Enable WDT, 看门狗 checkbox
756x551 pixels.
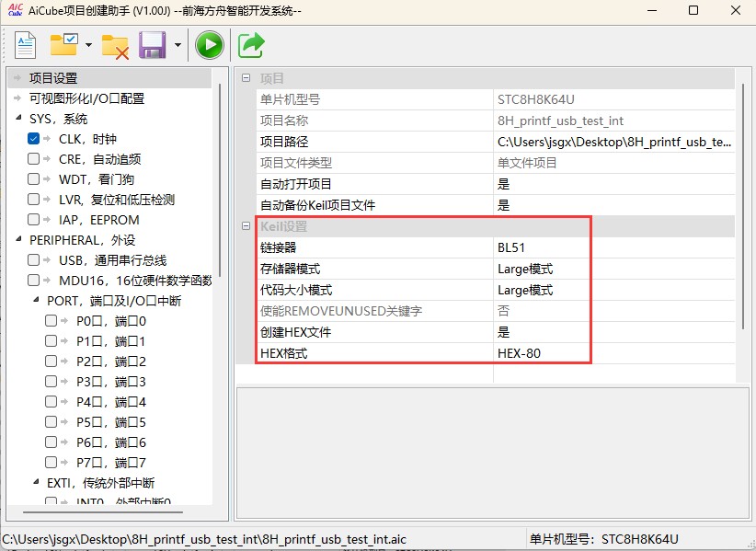[x=33, y=178]
